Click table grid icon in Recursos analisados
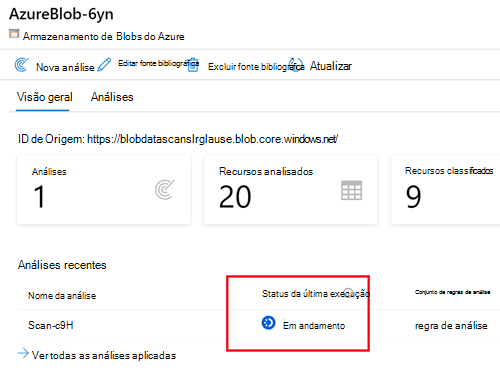Screen dimensions: 500x375 pos(352,190)
